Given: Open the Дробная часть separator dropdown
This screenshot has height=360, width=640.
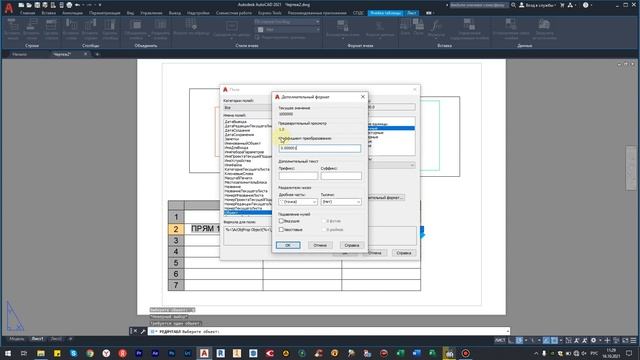Looking at the screenshot, I should coord(298,202).
